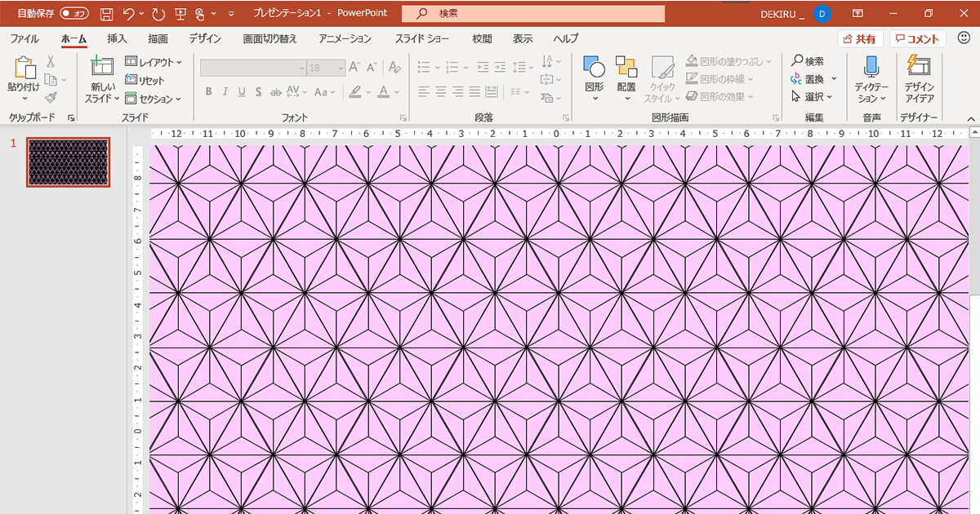
Task: Toggle Underline formatting
Action: point(242,92)
